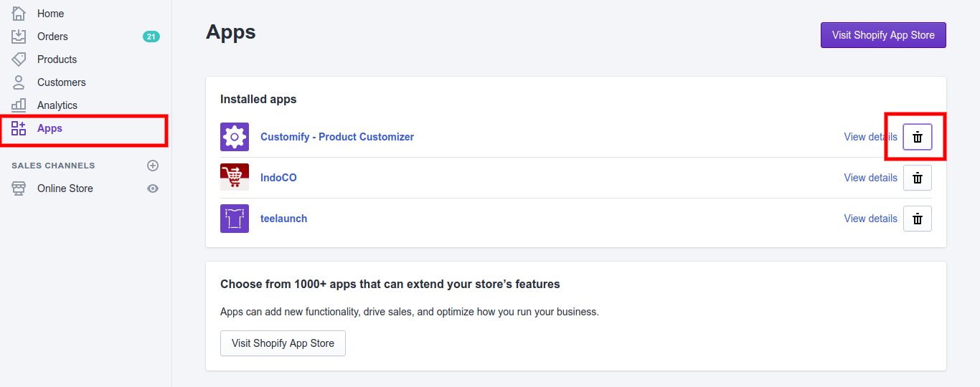Screen dimensions: 980x387
Task: Open the teelaunch app link
Action: tap(283, 219)
